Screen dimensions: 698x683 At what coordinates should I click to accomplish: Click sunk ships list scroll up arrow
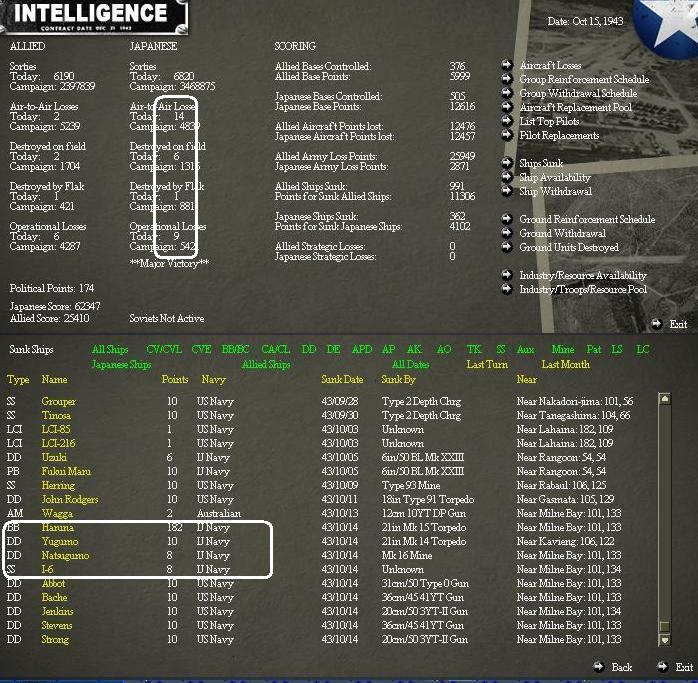coord(664,398)
